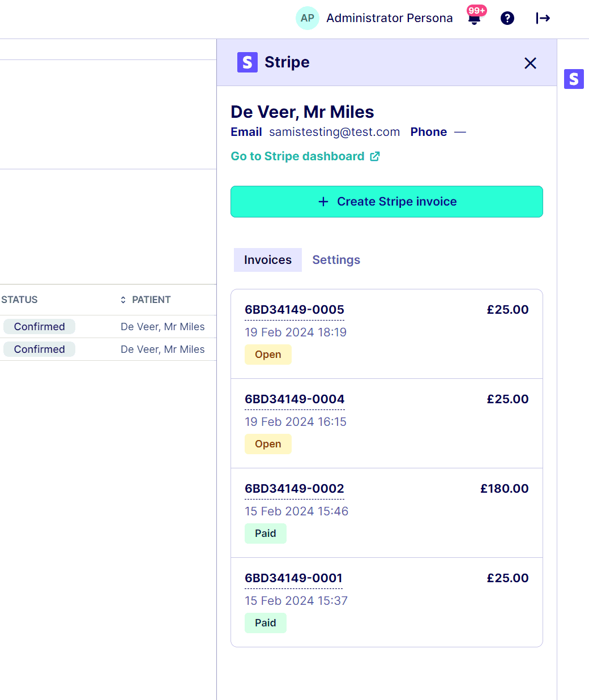Click the Administrator Persona user name
Screen dimensions: 589x700
point(389,18)
